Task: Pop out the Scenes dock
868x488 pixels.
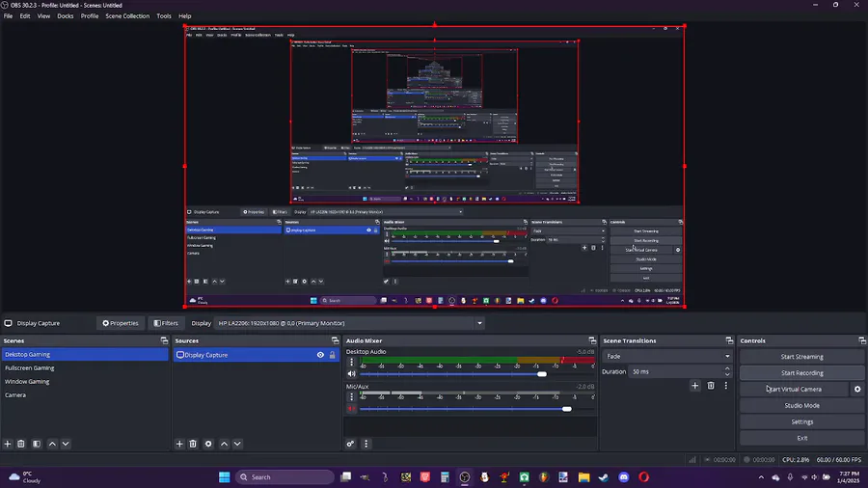Action: point(164,340)
